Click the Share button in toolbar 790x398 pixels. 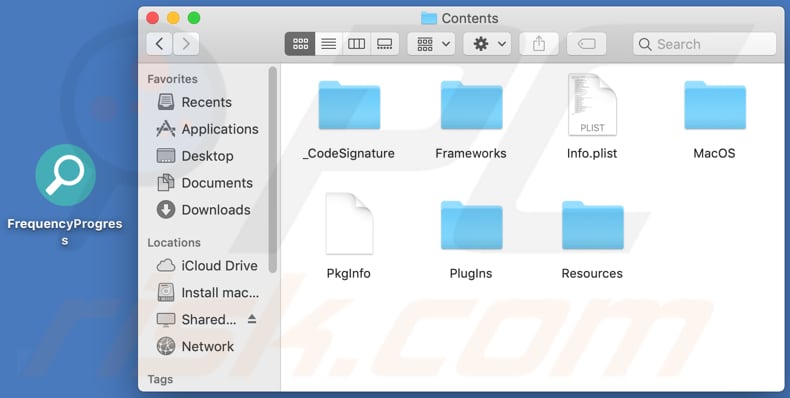pyautogui.click(x=539, y=44)
